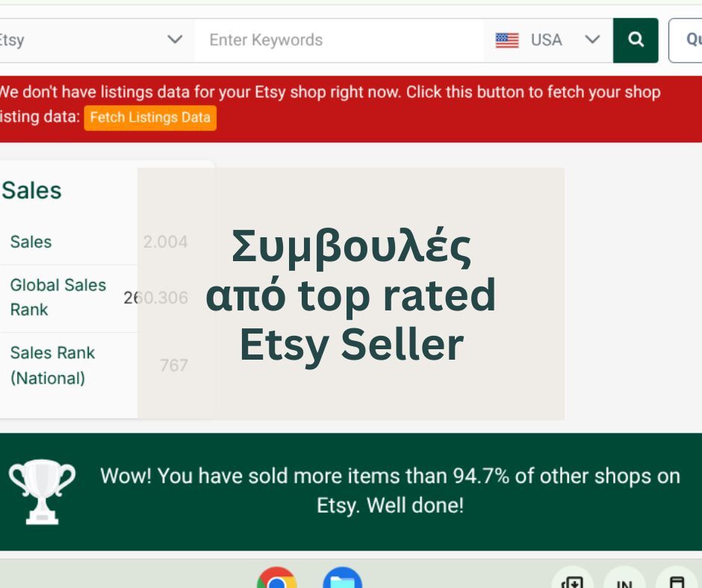Click the green magnifier search button
702x588 pixels.
636,40
